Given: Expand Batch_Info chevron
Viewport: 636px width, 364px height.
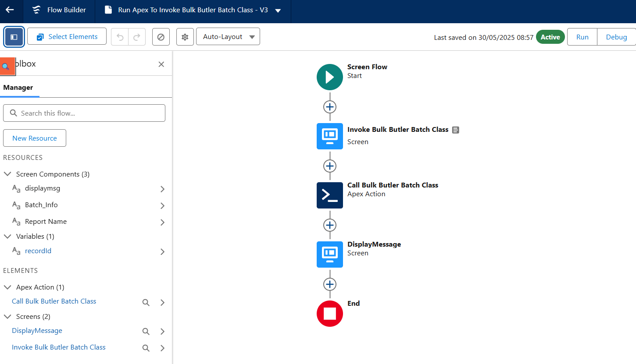Looking at the screenshot, I should coord(163,206).
